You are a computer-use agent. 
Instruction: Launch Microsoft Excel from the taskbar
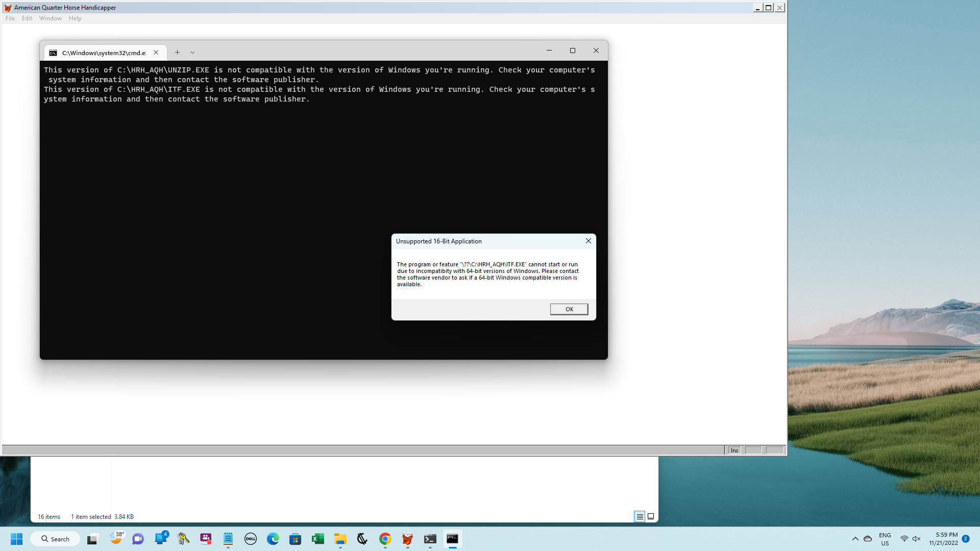tap(317, 539)
